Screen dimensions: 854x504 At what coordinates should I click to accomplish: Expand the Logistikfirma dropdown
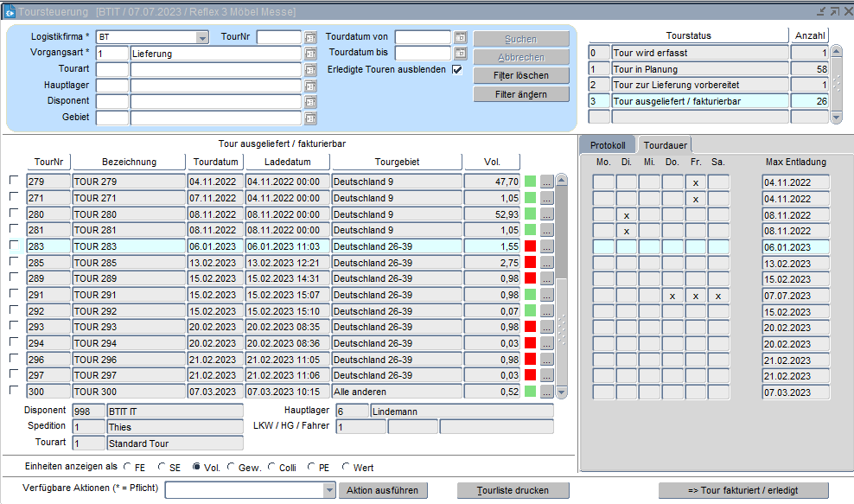(x=202, y=37)
